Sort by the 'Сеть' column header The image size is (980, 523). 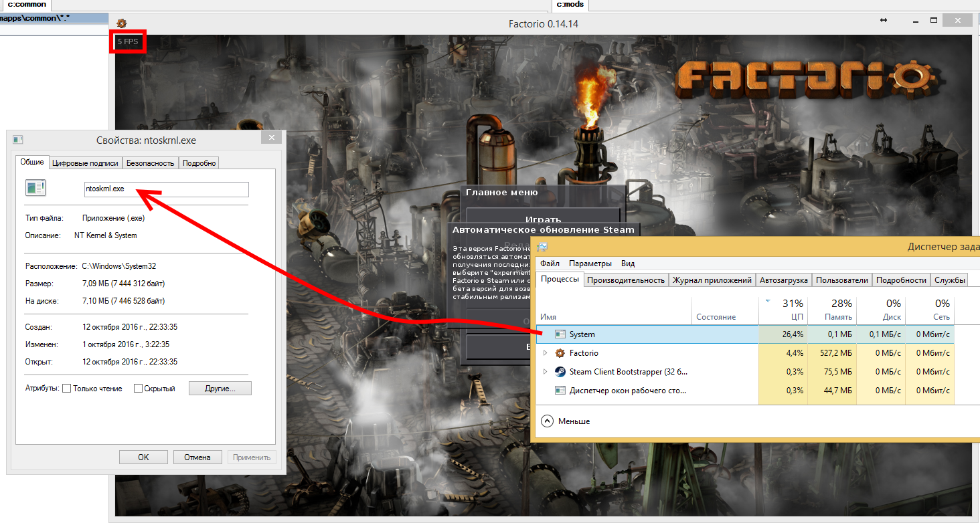tap(930, 310)
